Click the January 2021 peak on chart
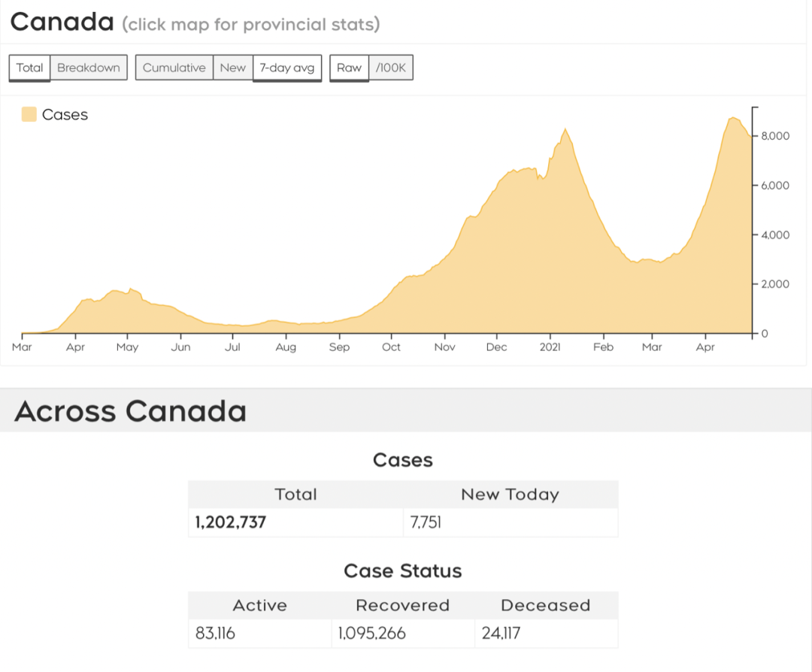 click(565, 129)
